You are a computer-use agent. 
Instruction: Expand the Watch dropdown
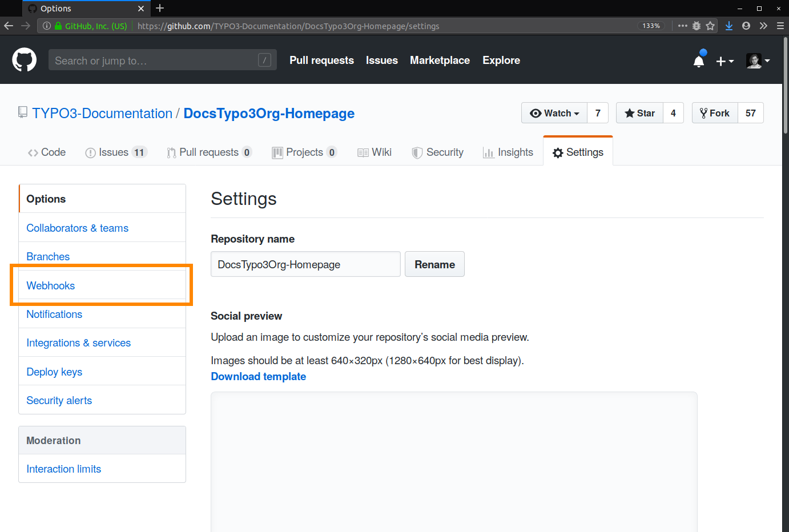(x=554, y=113)
